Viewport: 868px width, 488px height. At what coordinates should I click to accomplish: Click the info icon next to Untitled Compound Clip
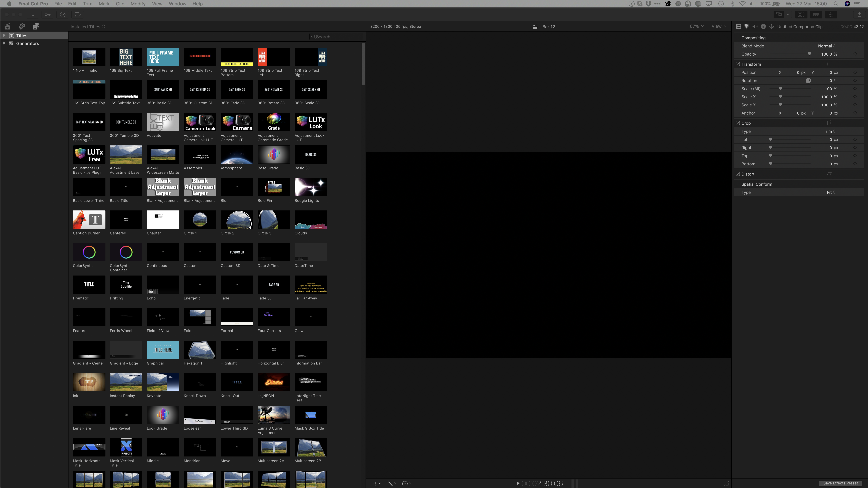763,26
